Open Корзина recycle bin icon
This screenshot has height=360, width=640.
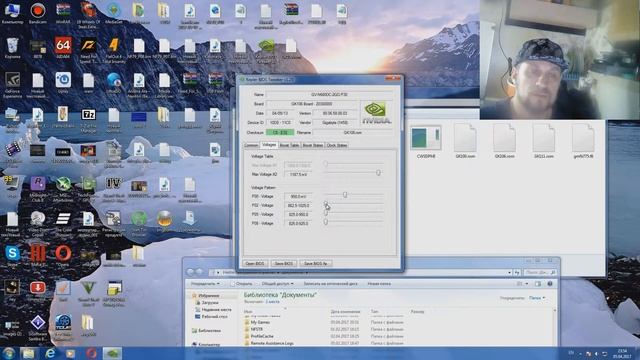12,48
